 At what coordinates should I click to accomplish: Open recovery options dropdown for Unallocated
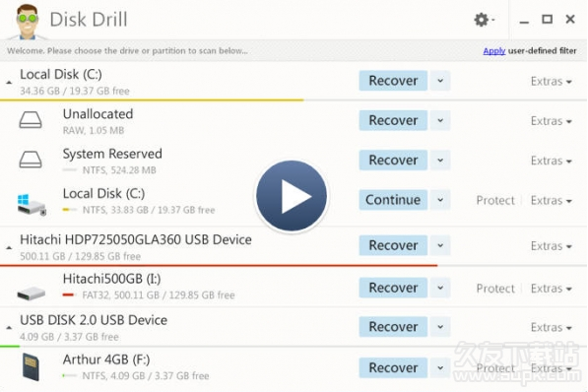tap(440, 120)
